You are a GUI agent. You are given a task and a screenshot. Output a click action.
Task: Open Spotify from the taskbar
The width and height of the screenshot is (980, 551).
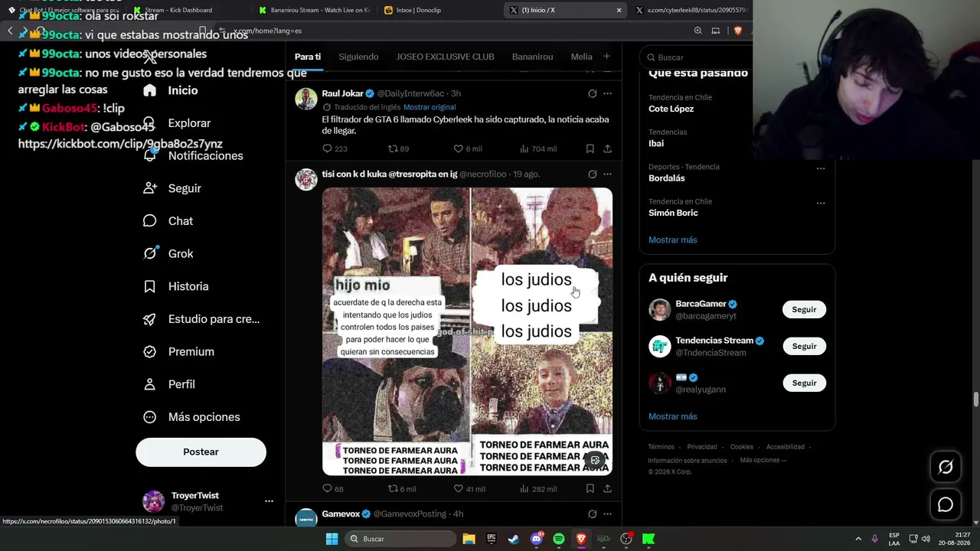click(x=559, y=539)
